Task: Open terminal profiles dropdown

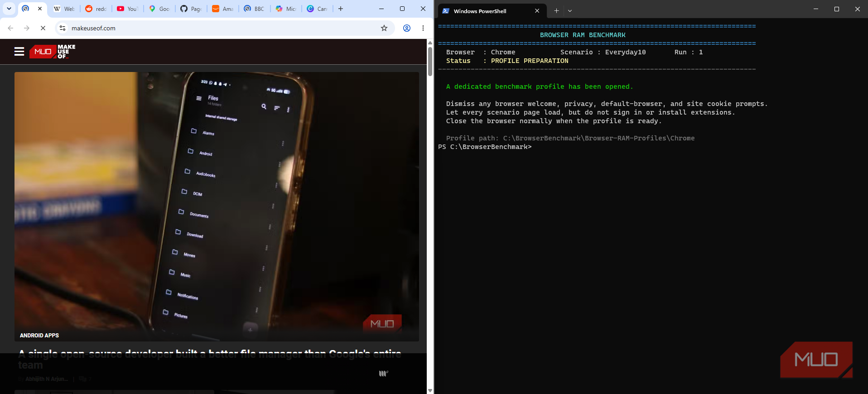Action: tap(570, 11)
